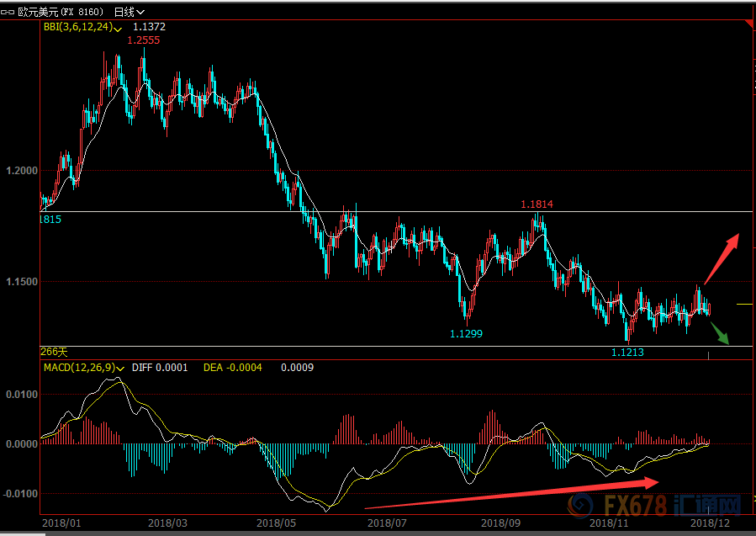The height and width of the screenshot is (536, 756).
Task: Click the red upward arrow annotation
Action: click(x=721, y=260)
